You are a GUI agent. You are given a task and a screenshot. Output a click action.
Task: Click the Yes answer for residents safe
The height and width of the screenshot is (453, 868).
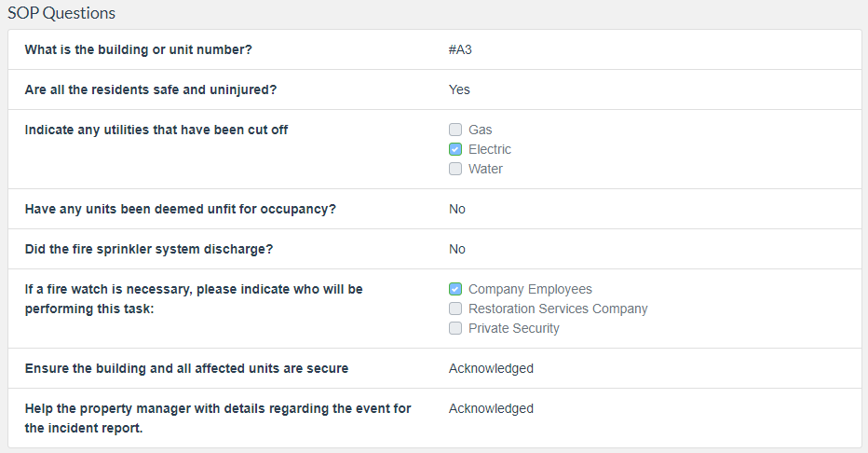(459, 89)
